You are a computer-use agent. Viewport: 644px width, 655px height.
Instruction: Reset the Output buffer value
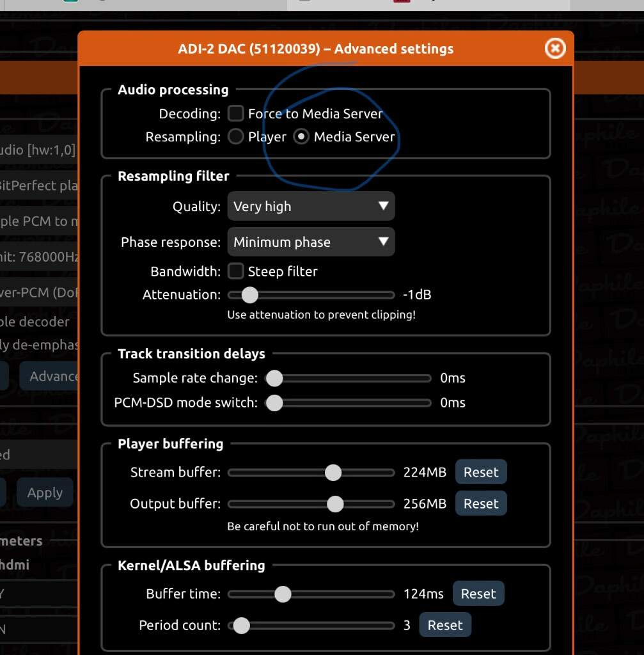[x=481, y=503]
